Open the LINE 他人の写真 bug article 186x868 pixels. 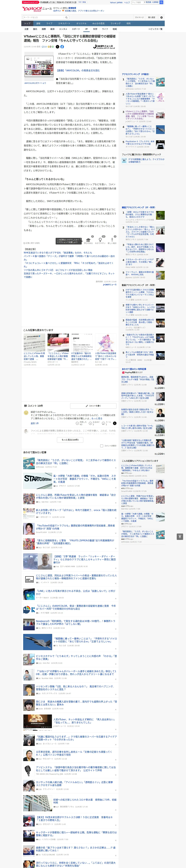76,592
